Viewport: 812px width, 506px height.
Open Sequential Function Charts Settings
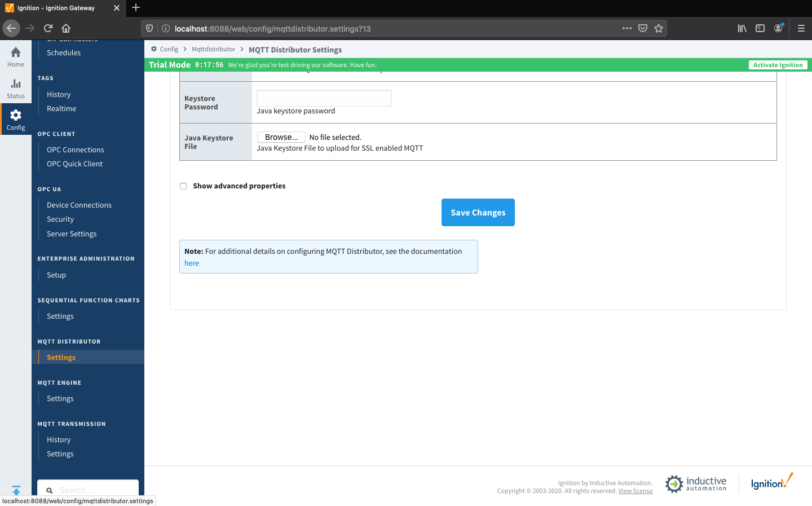(60, 316)
